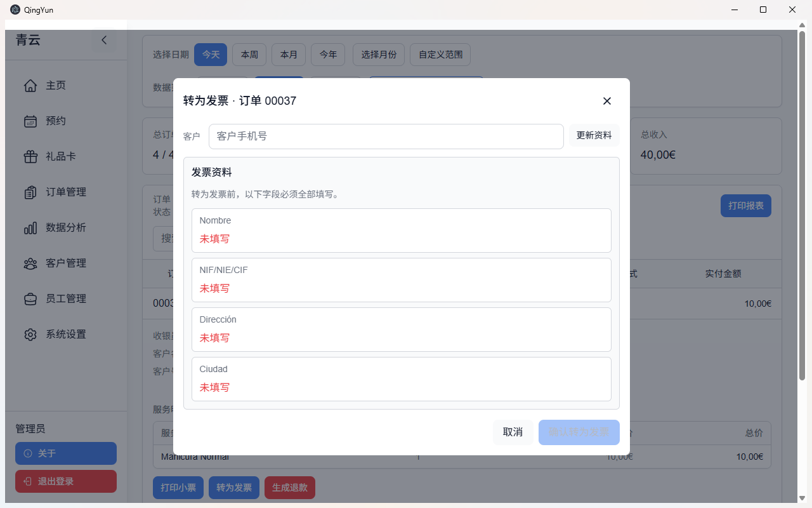Open 客户管理 people icon
812x508 pixels.
click(x=30, y=264)
